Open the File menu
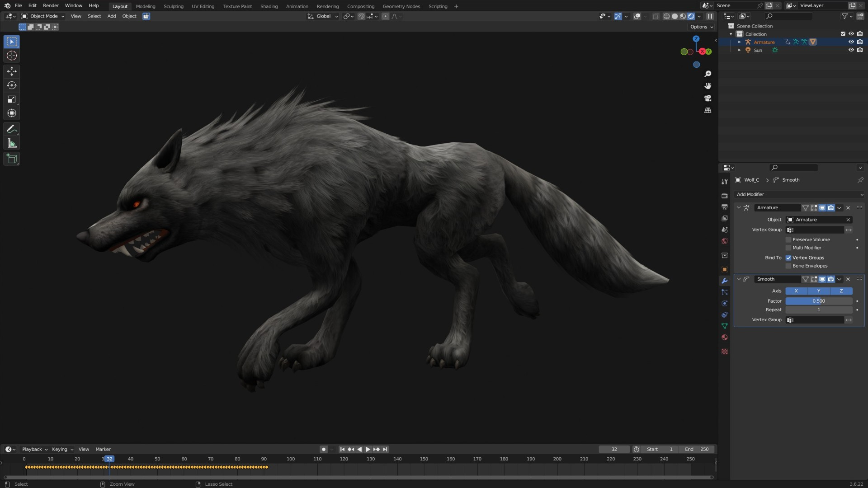The width and height of the screenshot is (868, 488). click(19, 6)
